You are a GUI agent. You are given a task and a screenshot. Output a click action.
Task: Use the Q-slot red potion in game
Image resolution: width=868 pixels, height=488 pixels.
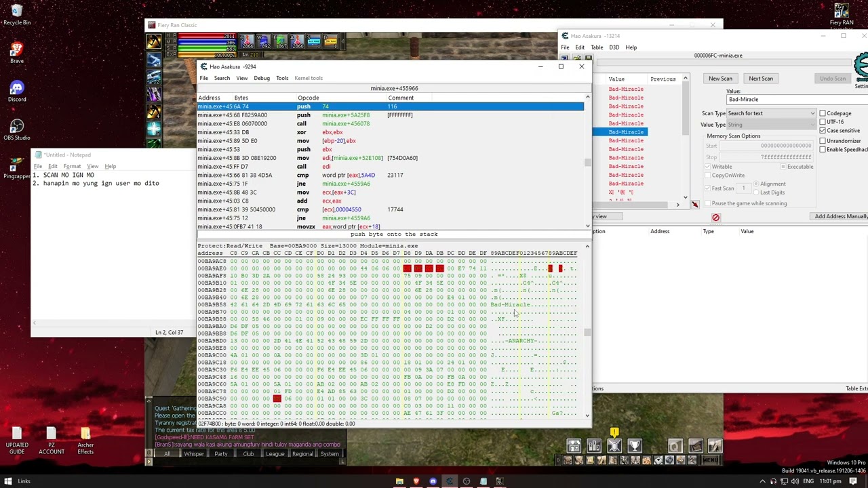tap(247, 42)
